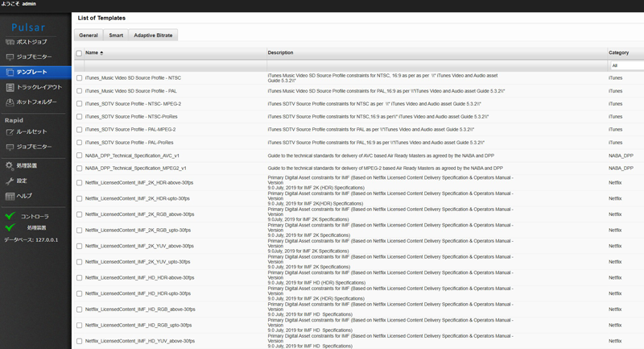This screenshot has width=644, height=349.
Task: Click the green controller status checkmark
Action: pos(10,216)
